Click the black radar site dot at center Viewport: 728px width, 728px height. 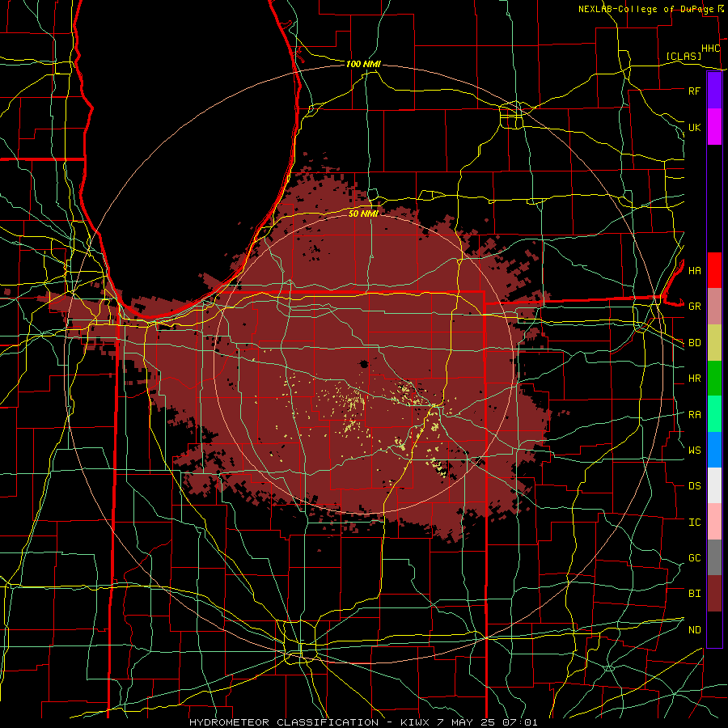click(363, 363)
